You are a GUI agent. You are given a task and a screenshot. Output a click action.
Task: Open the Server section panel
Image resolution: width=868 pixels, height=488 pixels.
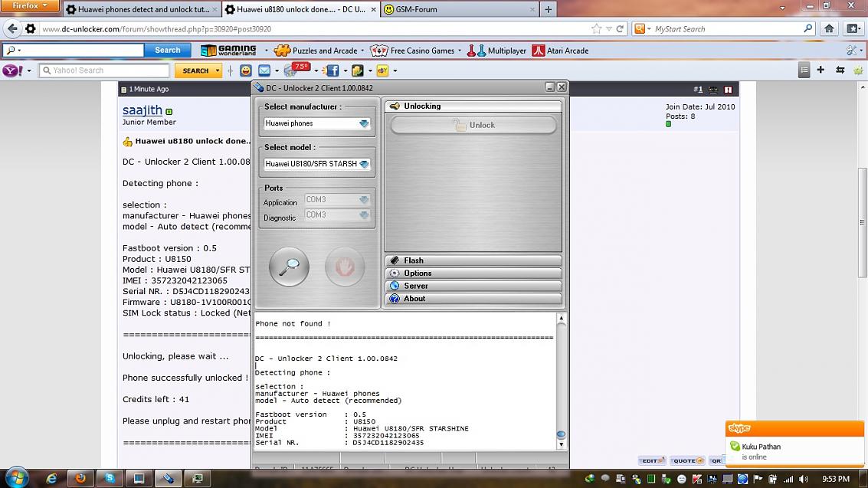[473, 286]
